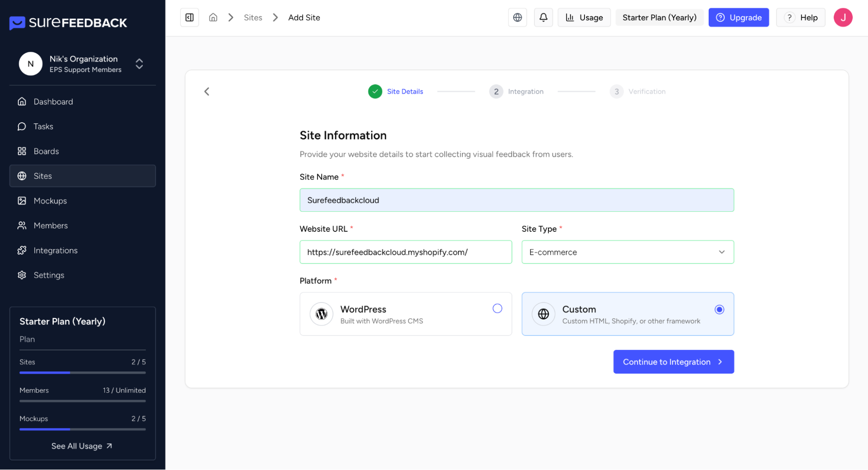Click into the Website URL field
868x470 pixels.
pos(406,252)
